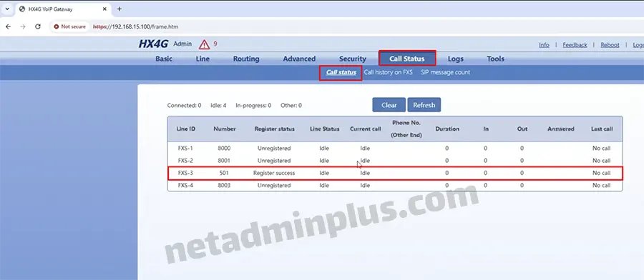This screenshot has width=644, height=280.
Task: Click the Not secure site badge
Action: click(70, 26)
